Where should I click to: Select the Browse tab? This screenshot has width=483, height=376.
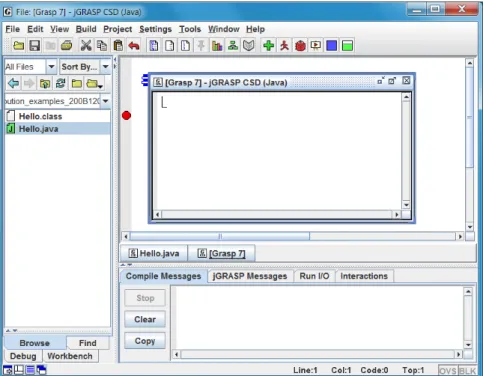pyautogui.click(x=35, y=343)
